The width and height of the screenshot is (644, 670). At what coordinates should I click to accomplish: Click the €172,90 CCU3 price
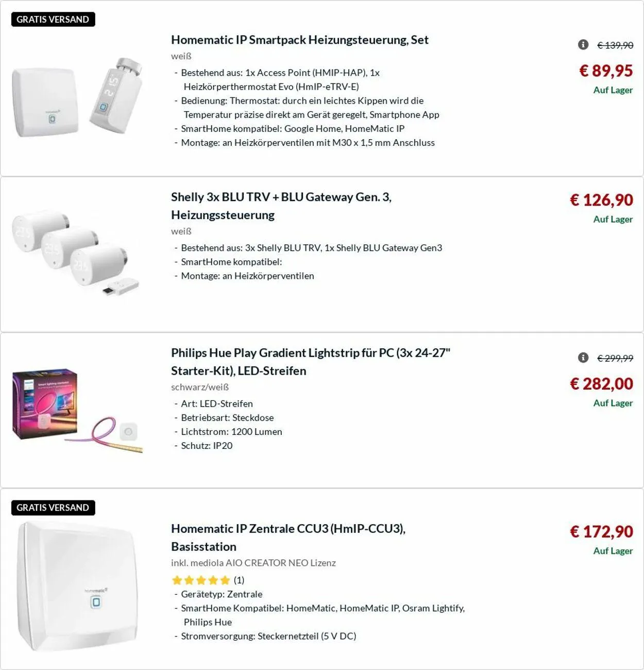[601, 531]
